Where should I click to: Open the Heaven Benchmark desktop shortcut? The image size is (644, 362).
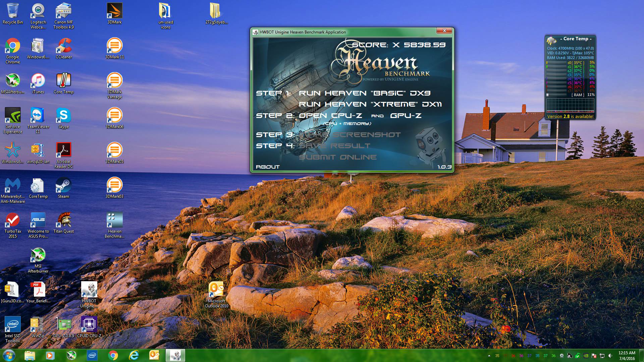coord(114,225)
